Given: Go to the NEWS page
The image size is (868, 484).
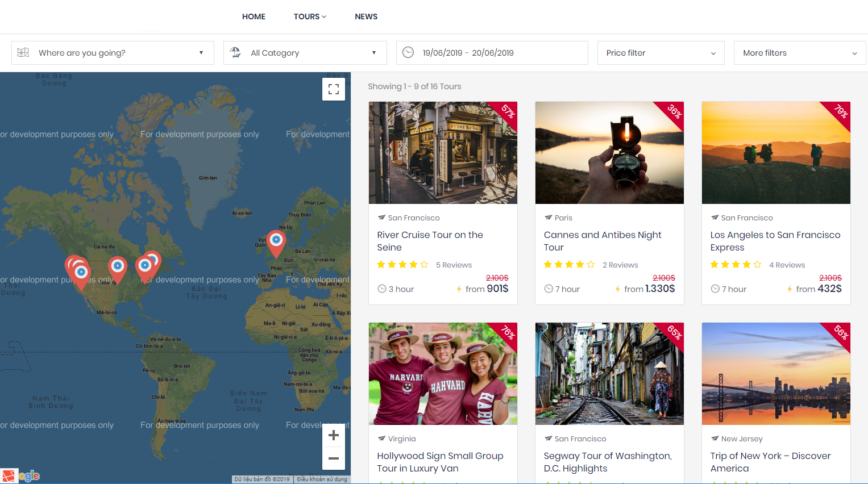Looking at the screenshot, I should coord(366,16).
